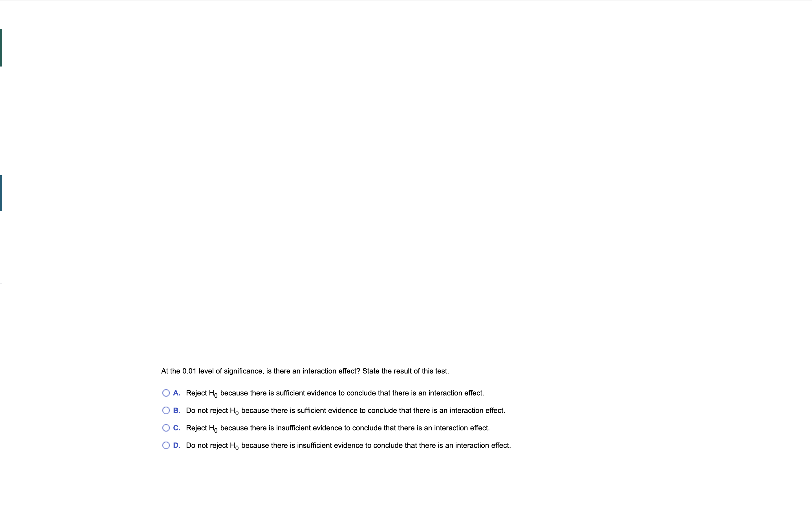Click the blue 'A.' option label
812x507 pixels.
tap(177, 393)
